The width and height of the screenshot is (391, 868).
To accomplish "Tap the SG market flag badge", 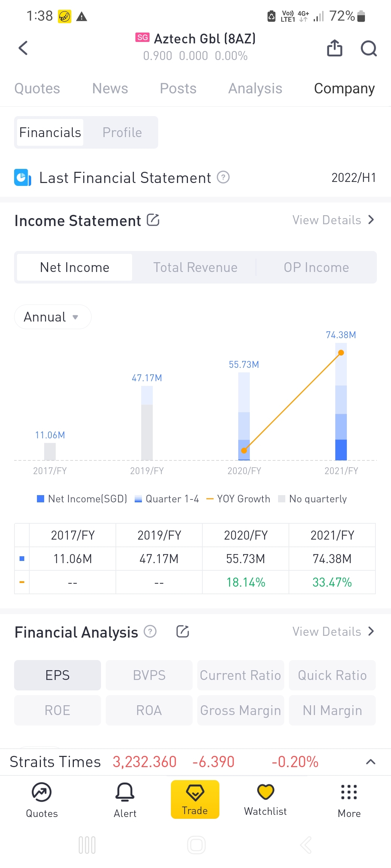I will pyautogui.click(x=142, y=38).
